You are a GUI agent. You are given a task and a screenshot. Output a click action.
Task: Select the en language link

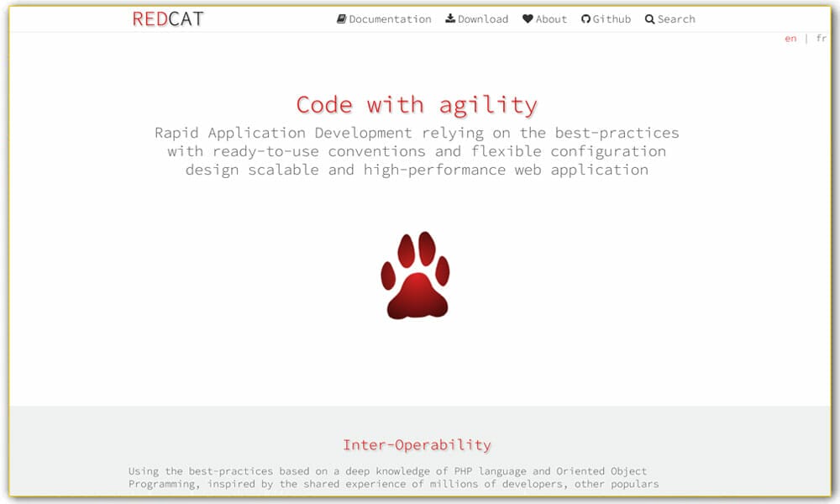(790, 38)
